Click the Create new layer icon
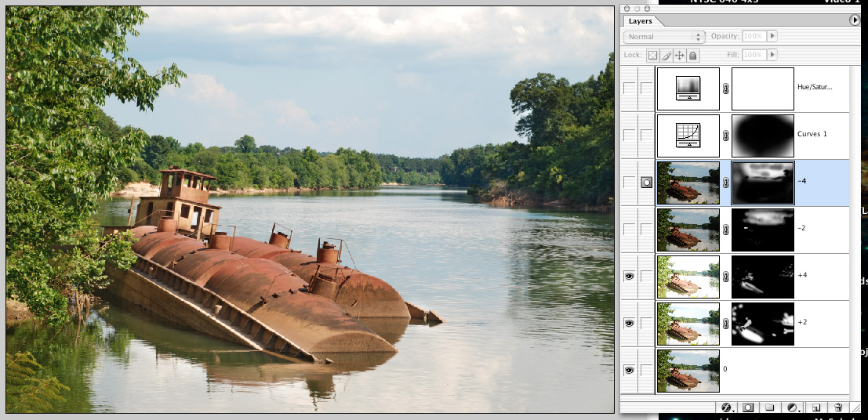The height and width of the screenshot is (420, 868). [x=816, y=407]
